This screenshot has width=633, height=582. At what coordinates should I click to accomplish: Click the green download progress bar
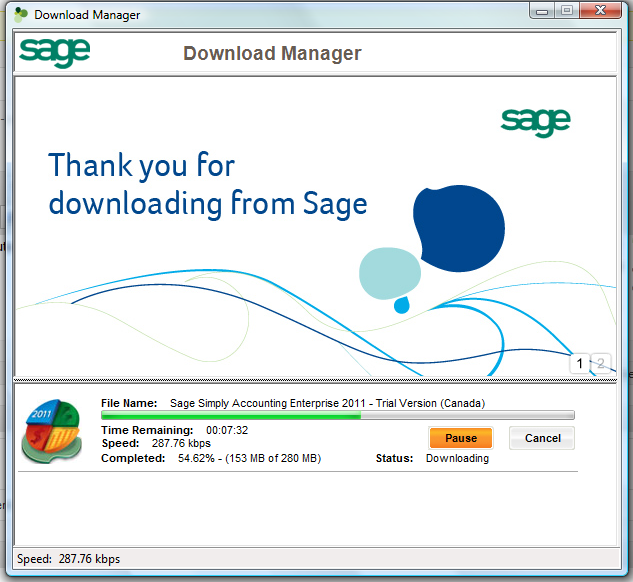(x=337, y=415)
